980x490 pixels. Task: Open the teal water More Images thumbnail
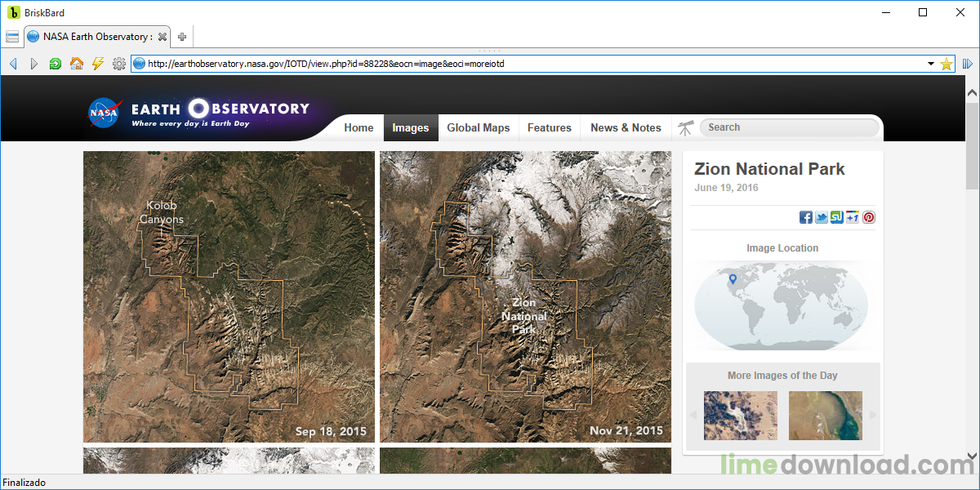[x=826, y=415]
